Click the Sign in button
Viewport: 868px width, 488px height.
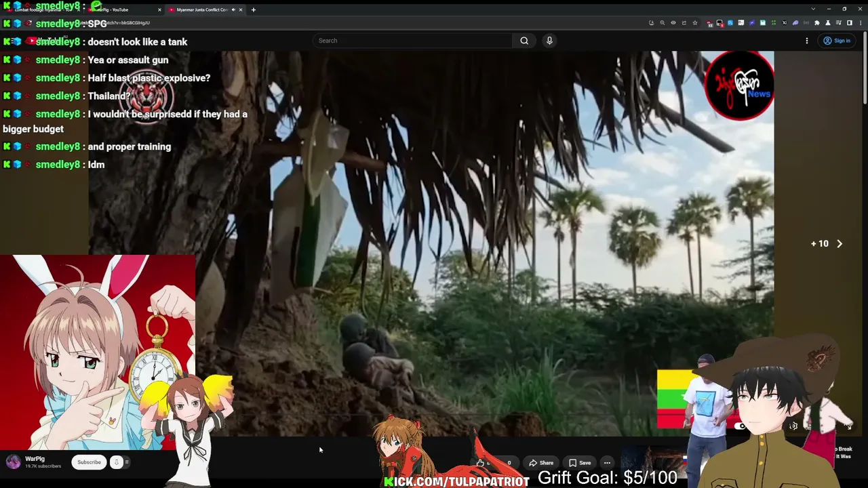pyautogui.click(x=837, y=41)
